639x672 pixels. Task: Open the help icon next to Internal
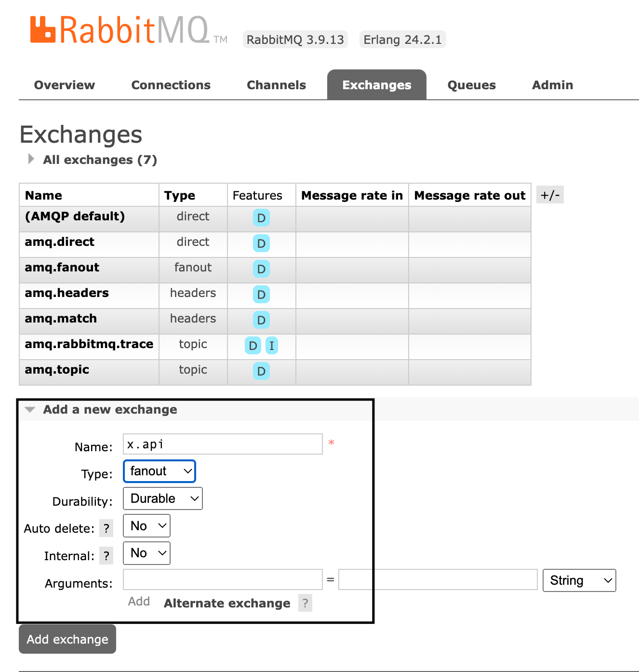tap(106, 555)
